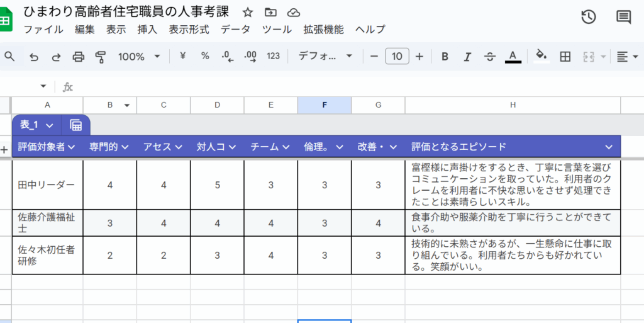Open the comments panel icon
Image resolution: width=644 pixels, height=323 pixels.
(x=623, y=17)
